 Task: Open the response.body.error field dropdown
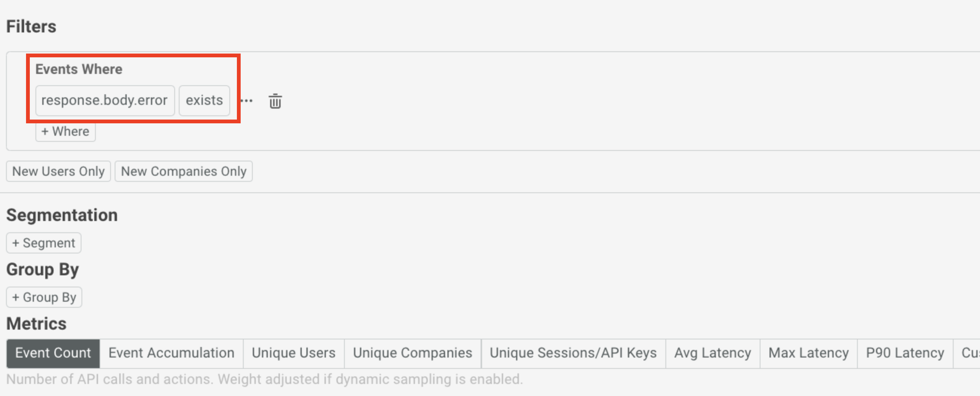click(104, 100)
